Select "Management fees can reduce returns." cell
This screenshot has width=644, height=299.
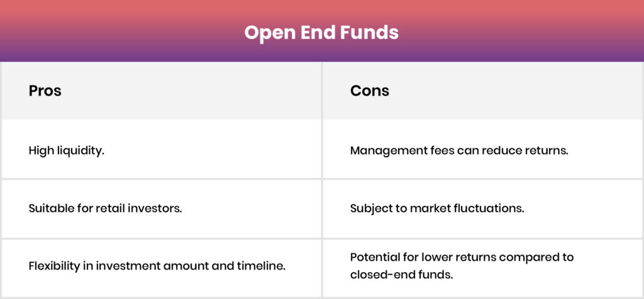(459, 151)
